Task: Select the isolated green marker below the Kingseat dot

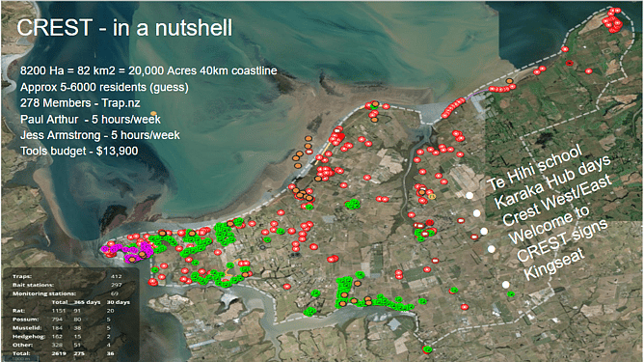Action: [511, 294]
